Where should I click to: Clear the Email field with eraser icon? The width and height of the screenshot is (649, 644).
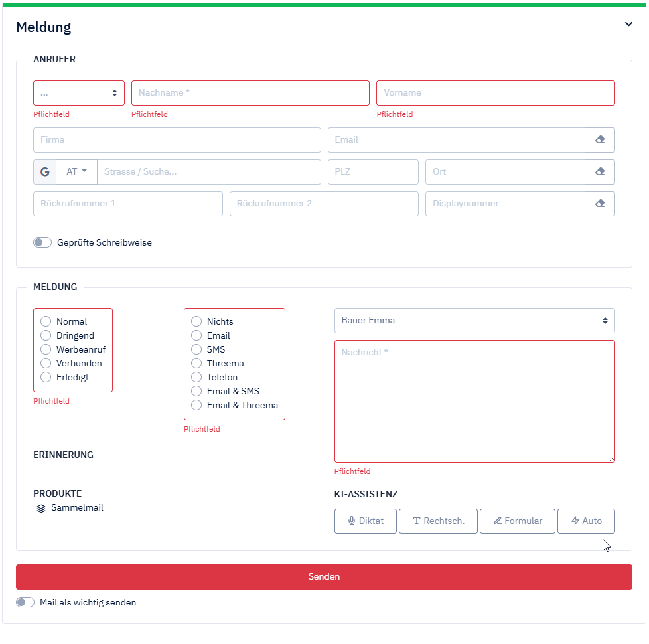point(600,140)
